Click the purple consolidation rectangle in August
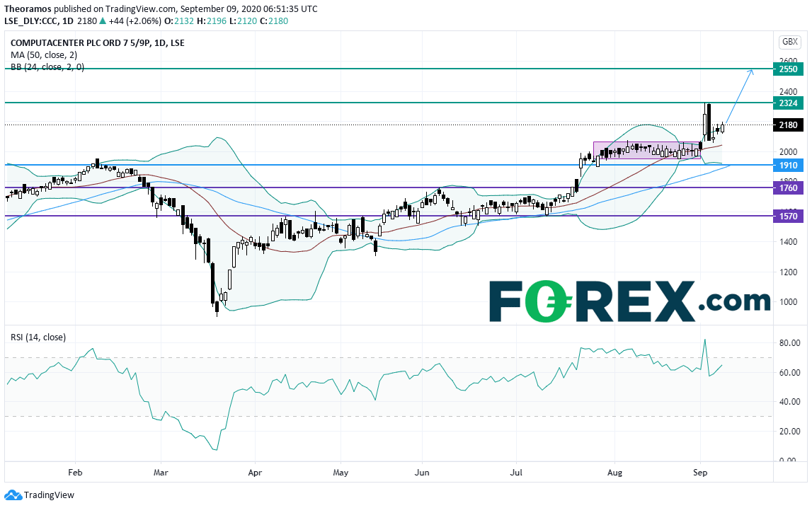 (x=647, y=150)
